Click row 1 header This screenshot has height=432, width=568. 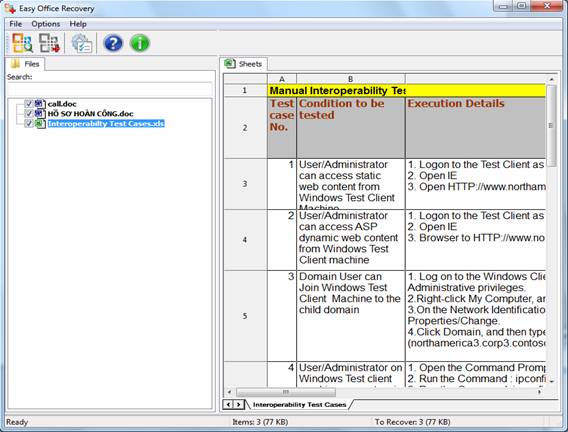click(x=245, y=90)
